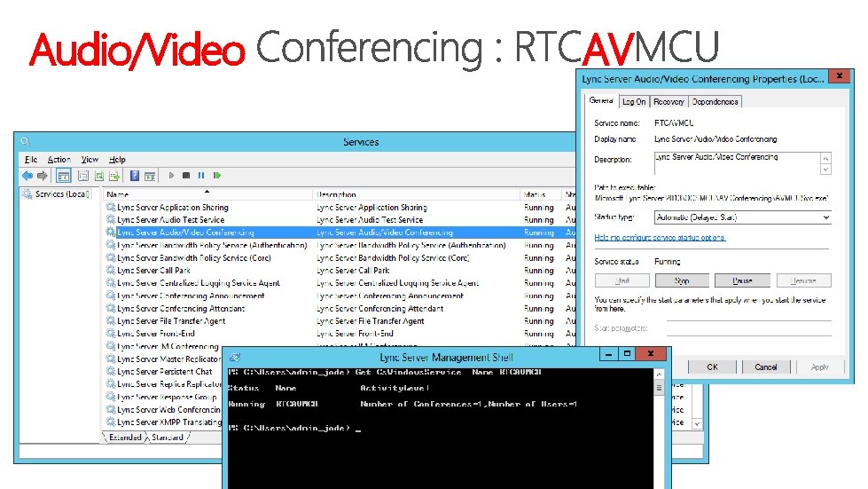
Task: Click the Back arrow in Services toolbar
Action: 27,176
